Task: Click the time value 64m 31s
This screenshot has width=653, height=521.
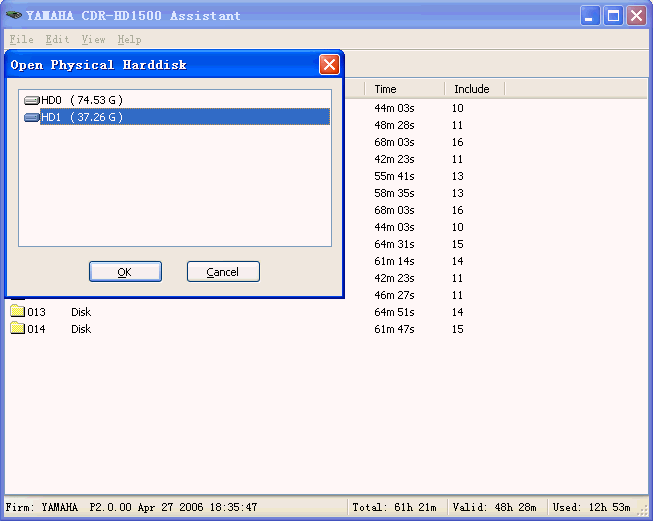Action: tap(394, 244)
